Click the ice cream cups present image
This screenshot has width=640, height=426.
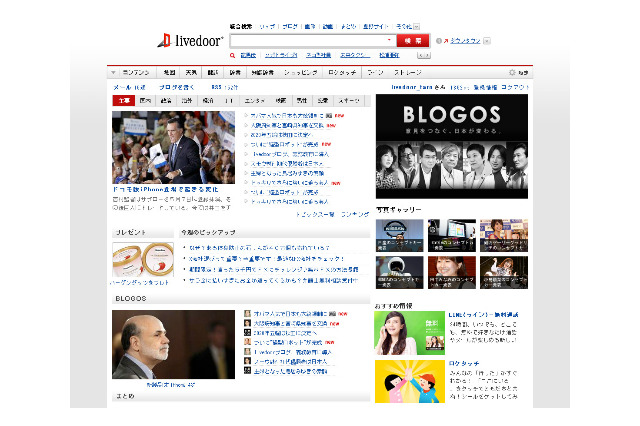(143, 260)
